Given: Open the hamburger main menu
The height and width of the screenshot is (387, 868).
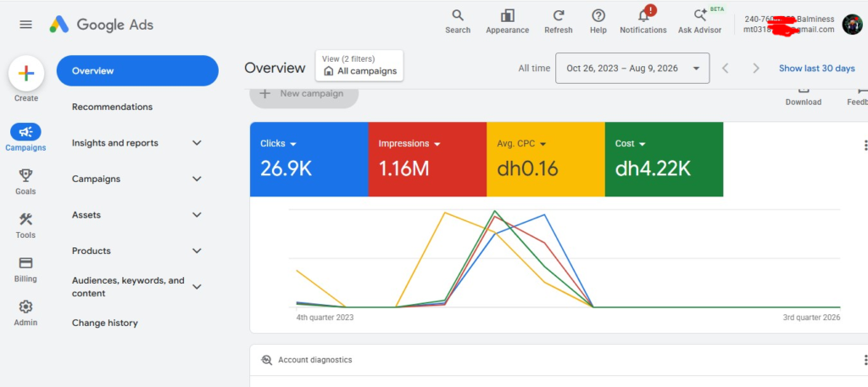Looking at the screenshot, I should [x=25, y=25].
